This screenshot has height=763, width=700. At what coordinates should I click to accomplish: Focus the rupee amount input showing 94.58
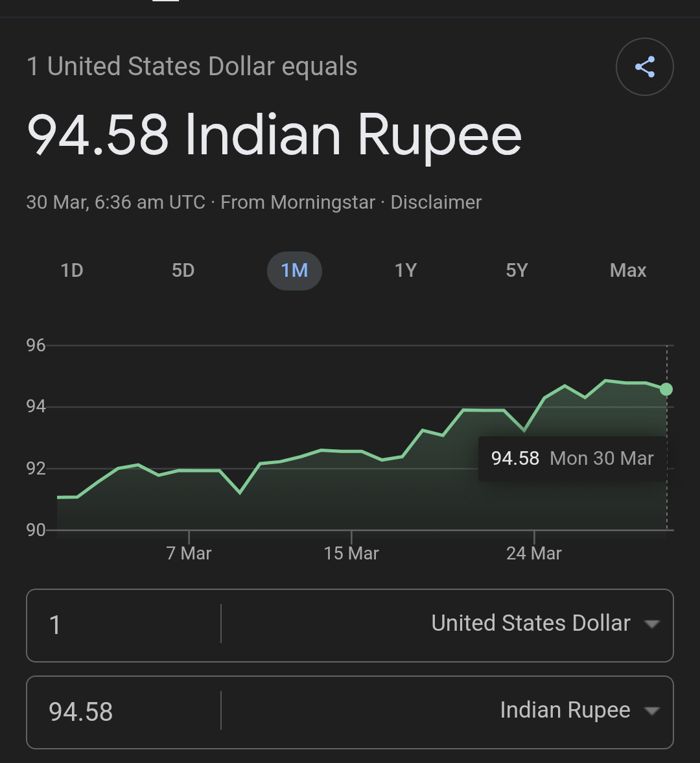[x=123, y=712]
